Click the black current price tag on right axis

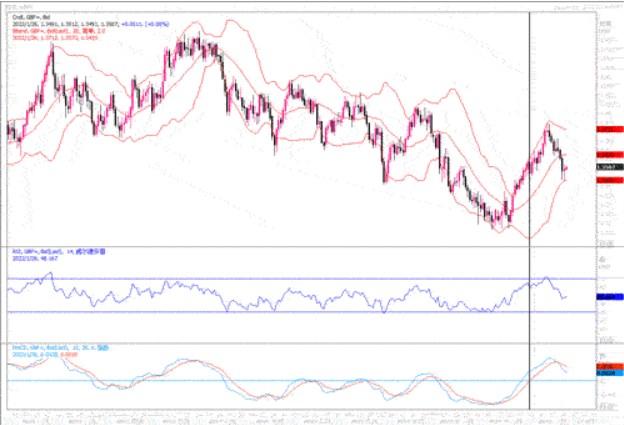[x=605, y=167]
